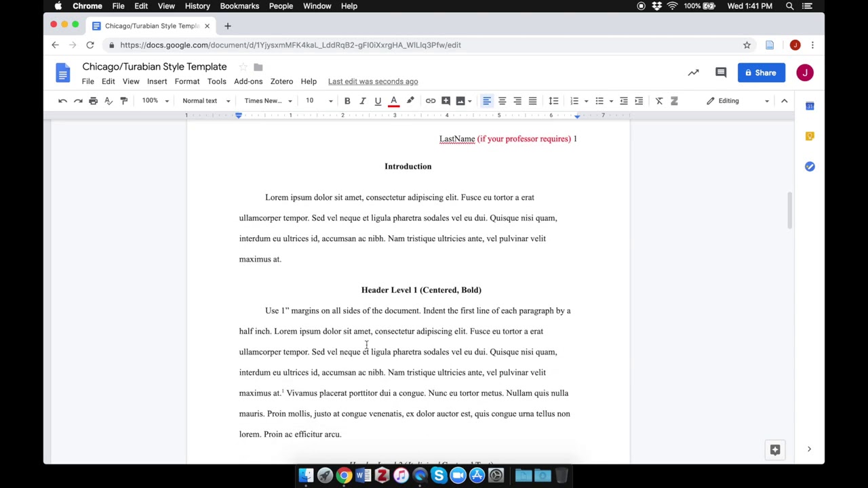Expand bulleted list options arrow
Viewport: 868px width, 488px height.
(611, 101)
